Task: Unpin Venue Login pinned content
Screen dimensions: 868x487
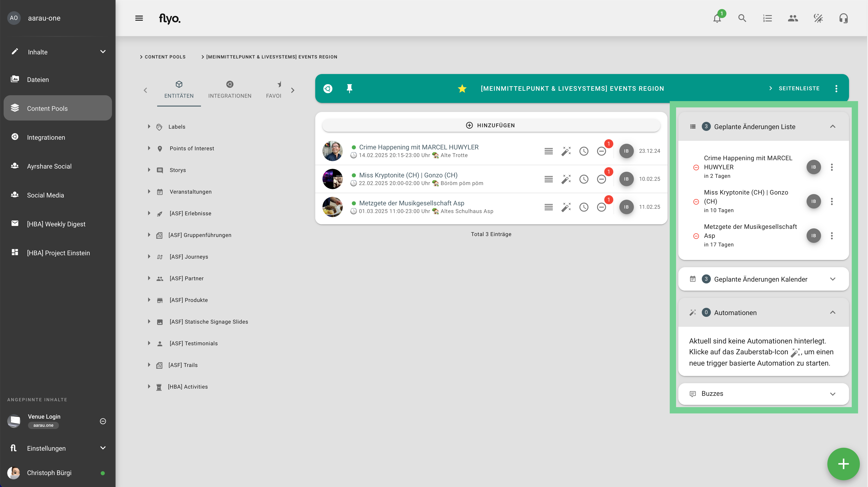Action: (x=103, y=421)
